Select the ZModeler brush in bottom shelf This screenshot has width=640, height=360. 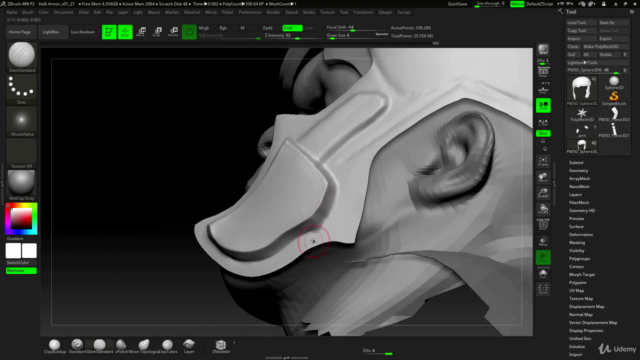tap(221, 346)
